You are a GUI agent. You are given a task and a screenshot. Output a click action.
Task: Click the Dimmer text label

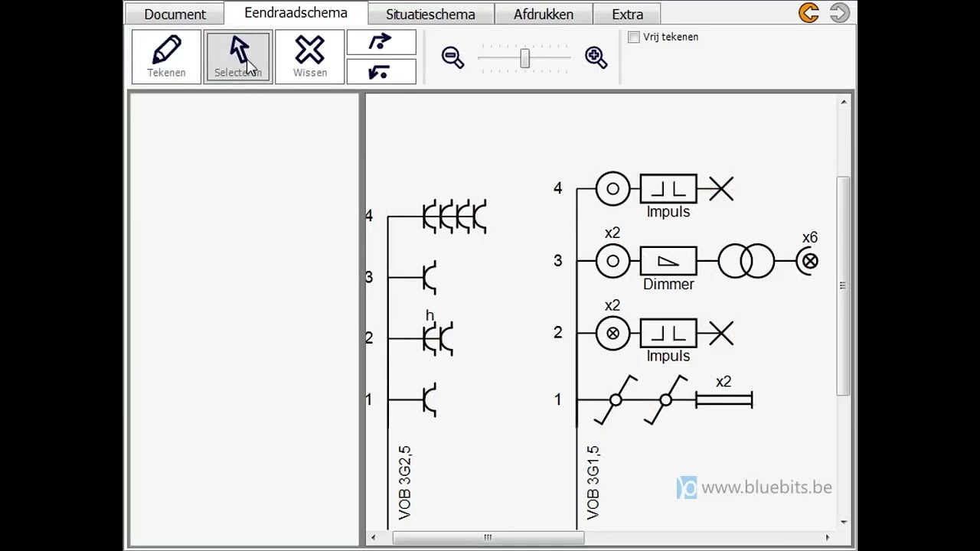[x=668, y=284]
